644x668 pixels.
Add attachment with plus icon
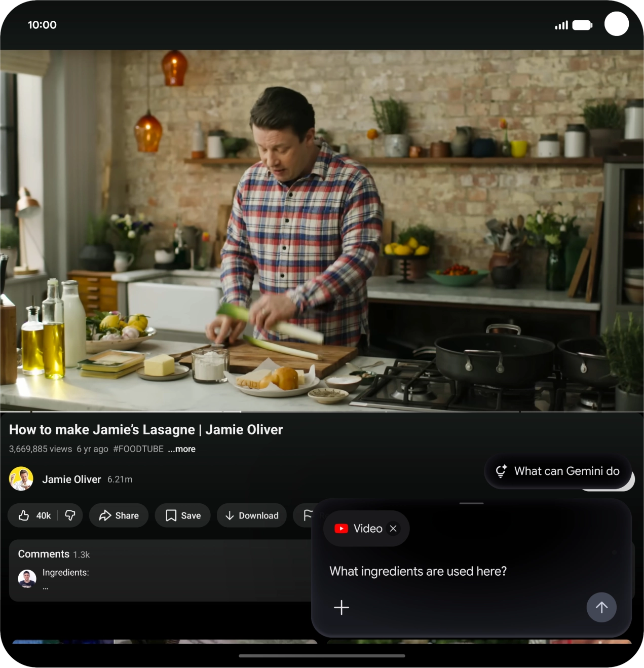(x=342, y=607)
